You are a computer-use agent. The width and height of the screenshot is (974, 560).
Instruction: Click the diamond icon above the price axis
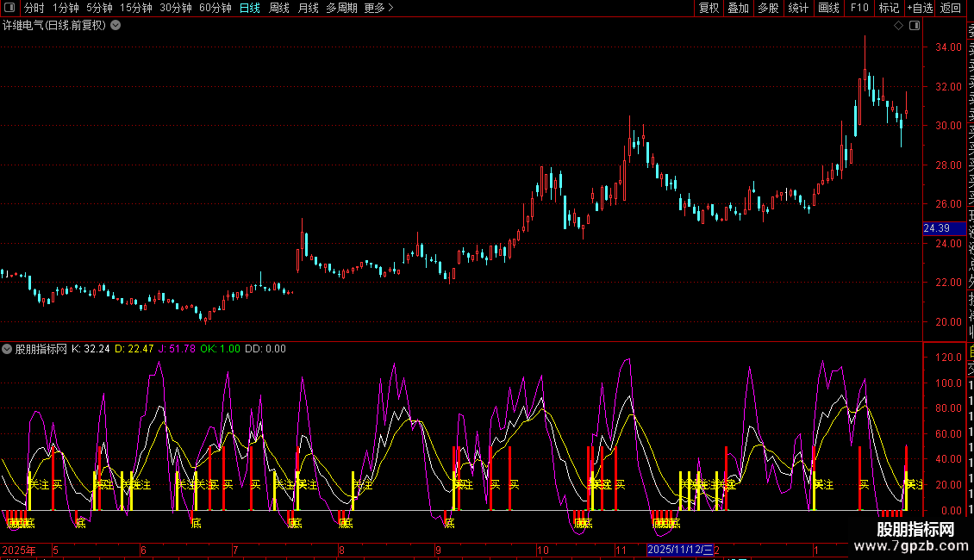pyautogui.click(x=898, y=26)
